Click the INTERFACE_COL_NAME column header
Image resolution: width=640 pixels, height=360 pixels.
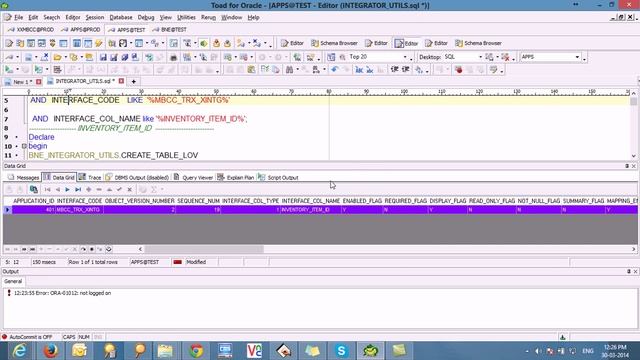[x=311, y=201]
